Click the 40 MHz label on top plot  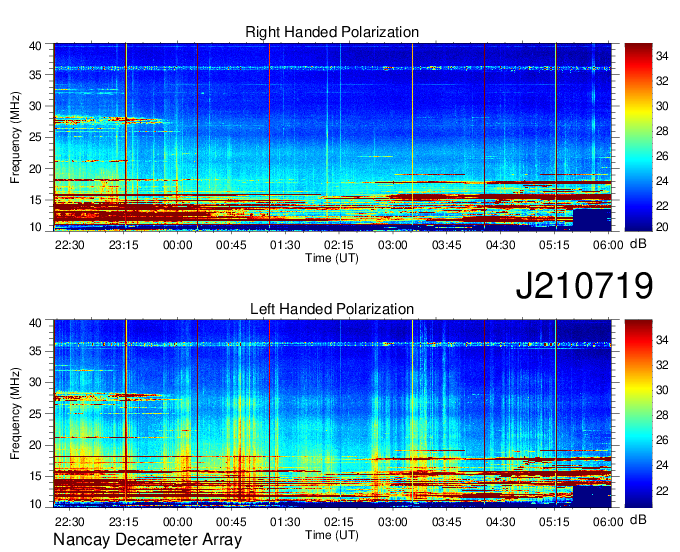coord(35,46)
